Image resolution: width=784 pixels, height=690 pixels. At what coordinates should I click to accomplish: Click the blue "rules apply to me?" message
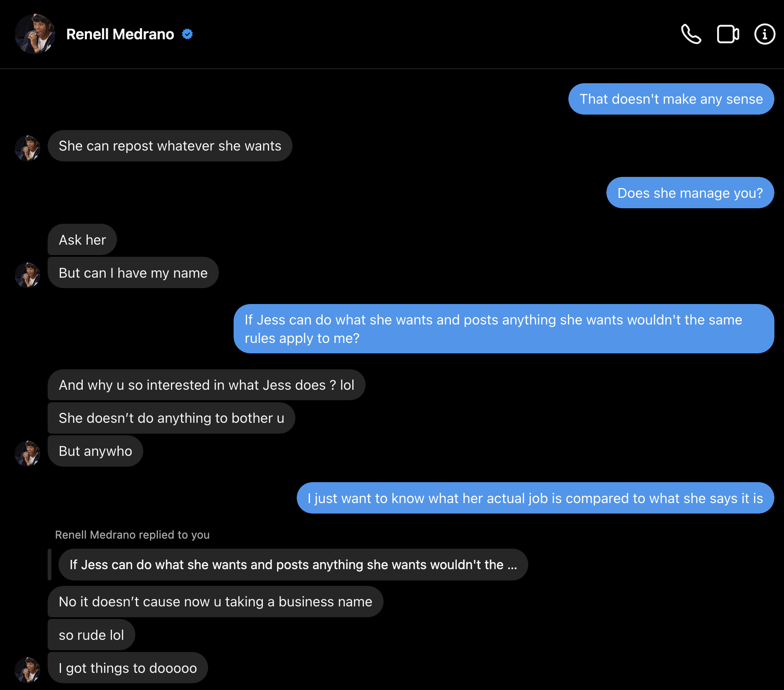pos(504,329)
